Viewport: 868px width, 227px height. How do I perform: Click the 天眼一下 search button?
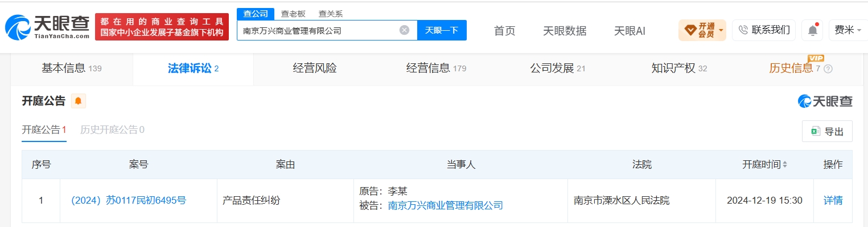tap(442, 30)
